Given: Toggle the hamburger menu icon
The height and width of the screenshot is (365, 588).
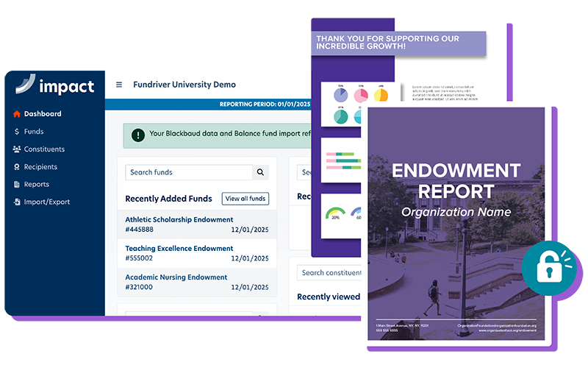Looking at the screenshot, I should tap(119, 85).
